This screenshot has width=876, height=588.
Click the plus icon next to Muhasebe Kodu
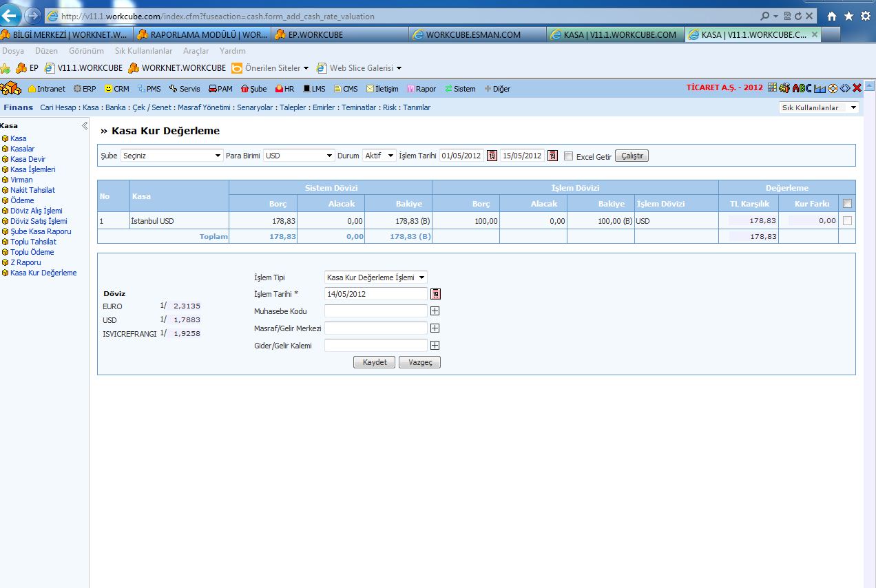pos(435,311)
